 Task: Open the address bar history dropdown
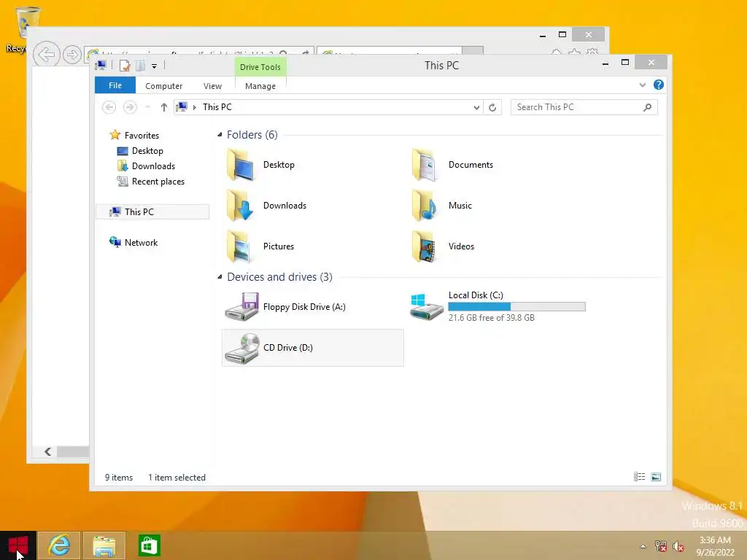click(476, 107)
